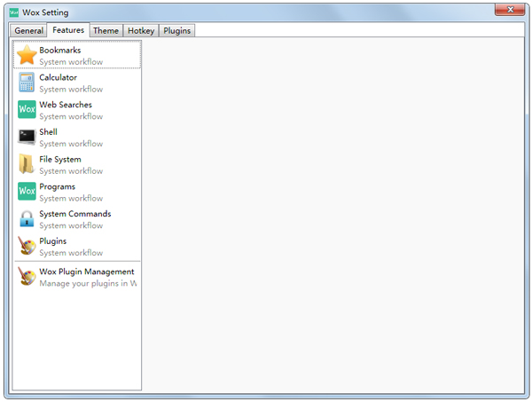Select Wox Plugin Management entry text
532x402 pixels.
click(86, 272)
